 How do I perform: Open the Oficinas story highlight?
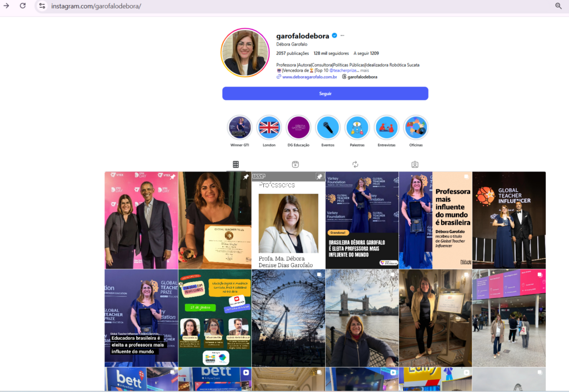(x=415, y=128)
